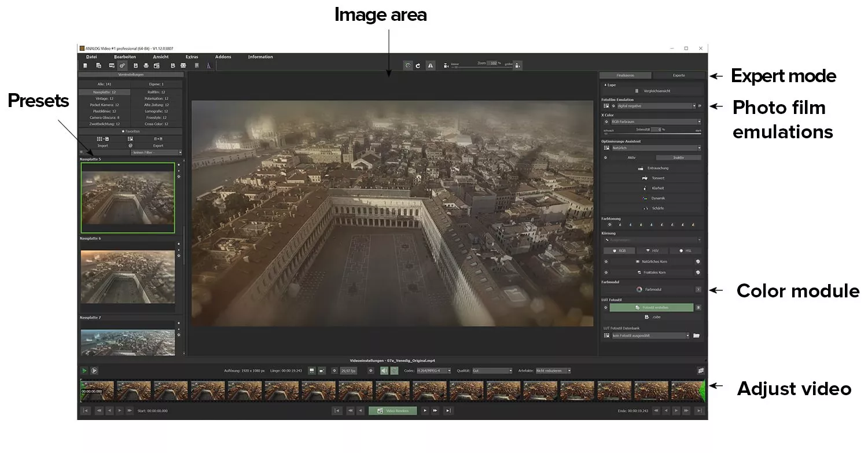
Task: Click the print icon in the toolbar
Action: click(x=145, y=66)
